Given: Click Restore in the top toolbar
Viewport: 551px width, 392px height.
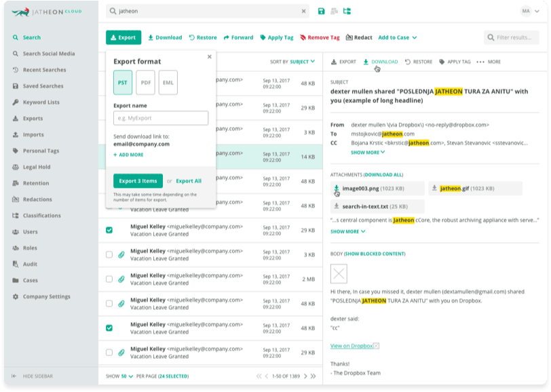Looking at the screenshot, I should (x=203, y=37).
